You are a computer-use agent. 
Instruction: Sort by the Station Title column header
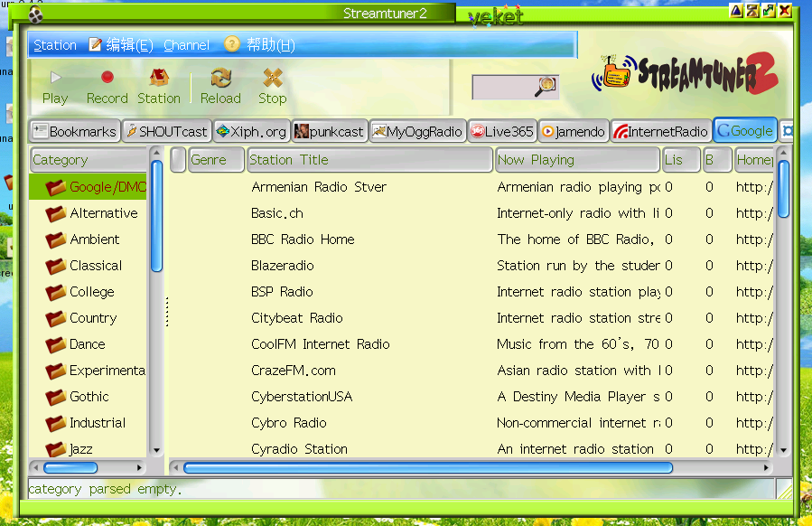click(369, 160)
